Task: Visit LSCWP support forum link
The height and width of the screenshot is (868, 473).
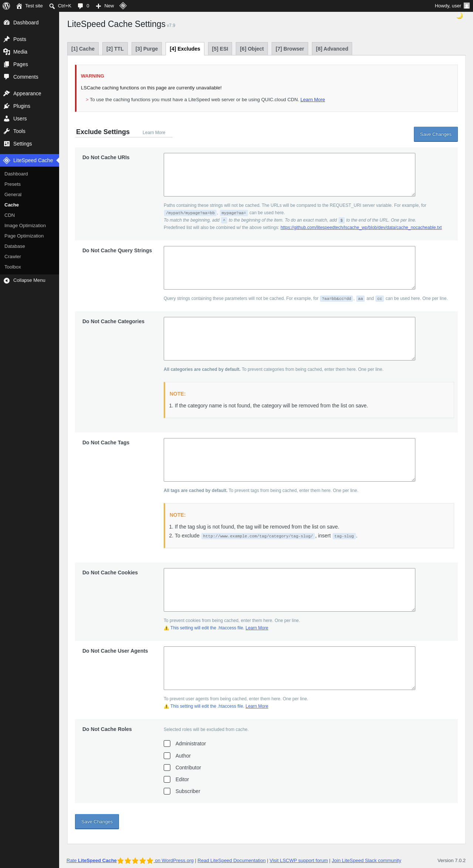Action: pyautogui.click(x=299, y=861)
